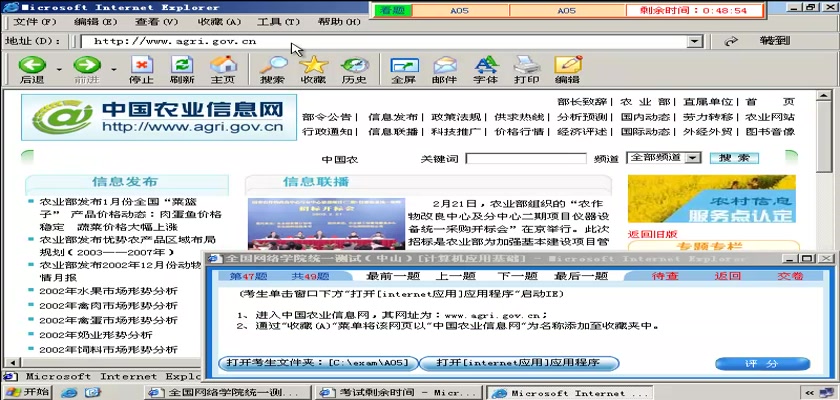
Task: Open 2002年奶业形势分析 article
Action: (x=95, y=335)
